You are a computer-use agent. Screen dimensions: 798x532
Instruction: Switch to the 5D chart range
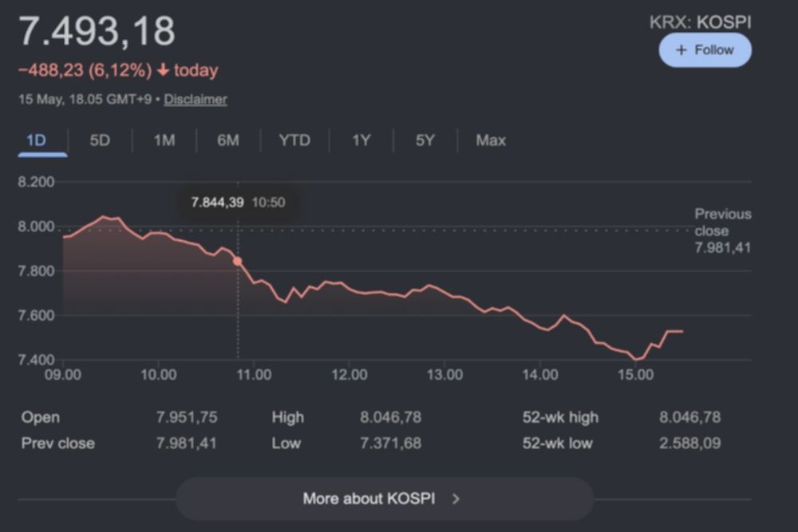(x=100, y=140)
